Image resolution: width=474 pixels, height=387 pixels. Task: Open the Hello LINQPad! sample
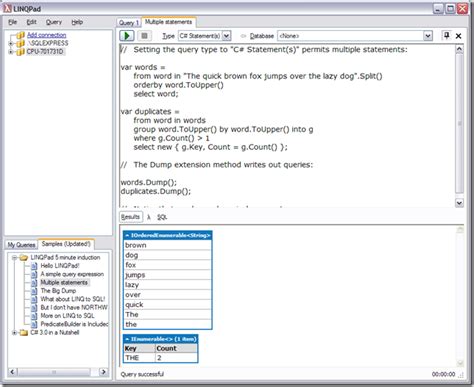tap(60, 266)
